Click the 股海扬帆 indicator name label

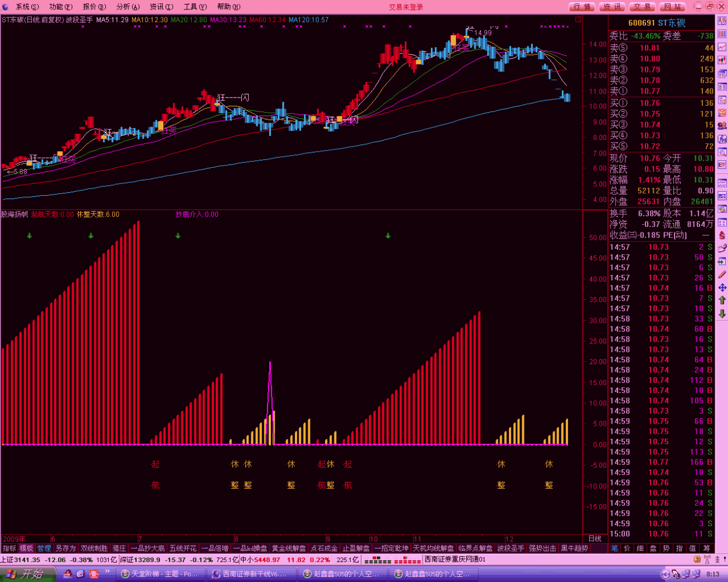tap(14, 214)
